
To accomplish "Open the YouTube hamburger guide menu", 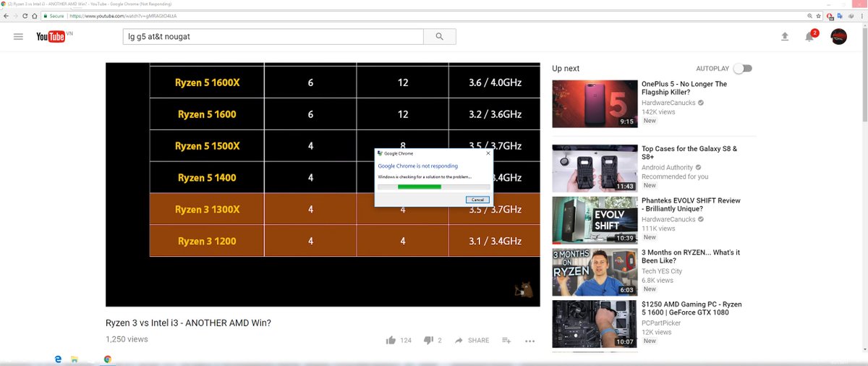I will click(18, 36).
